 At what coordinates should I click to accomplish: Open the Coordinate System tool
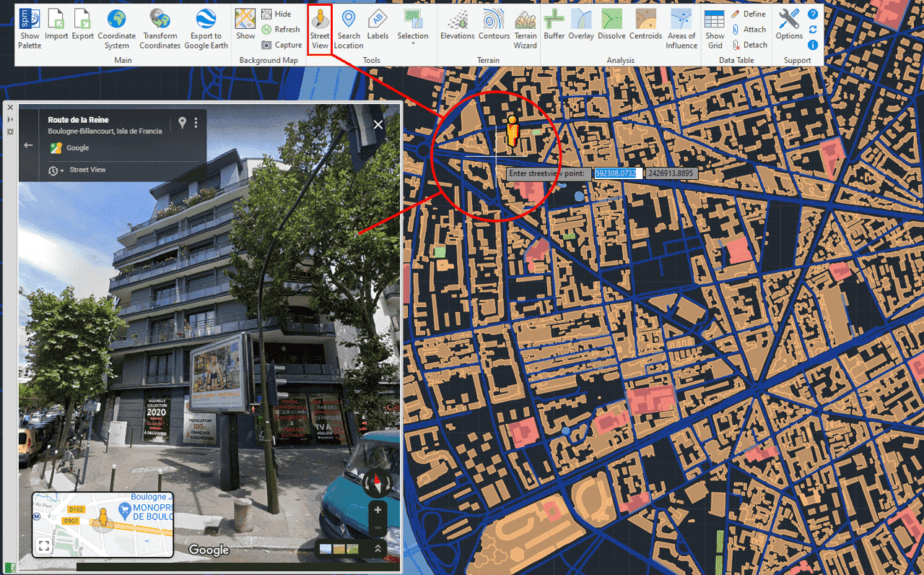tap(116, 29)
